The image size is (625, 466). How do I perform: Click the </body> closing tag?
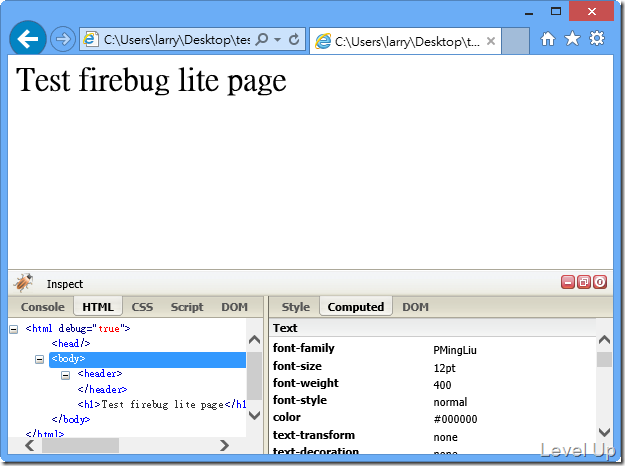[71, 419]
